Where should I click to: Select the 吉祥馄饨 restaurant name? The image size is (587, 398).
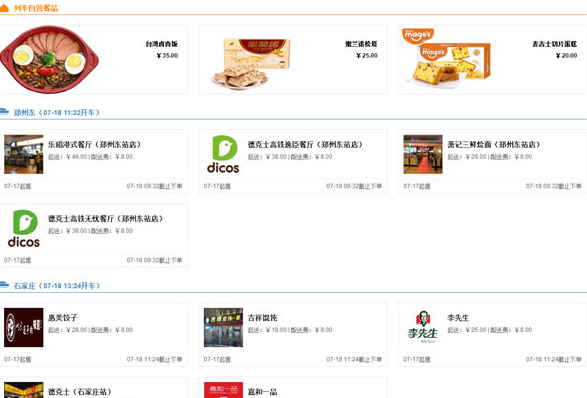click(262, 318)
